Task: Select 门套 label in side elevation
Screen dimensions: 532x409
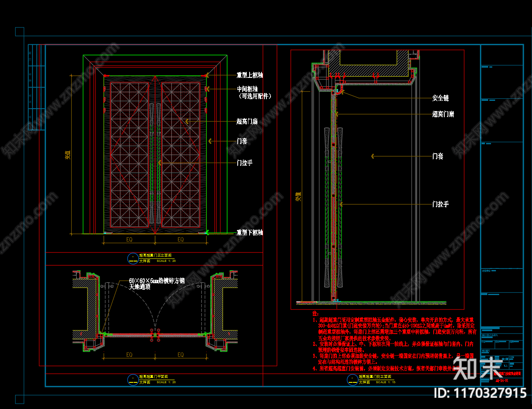Action: (438, 156)
